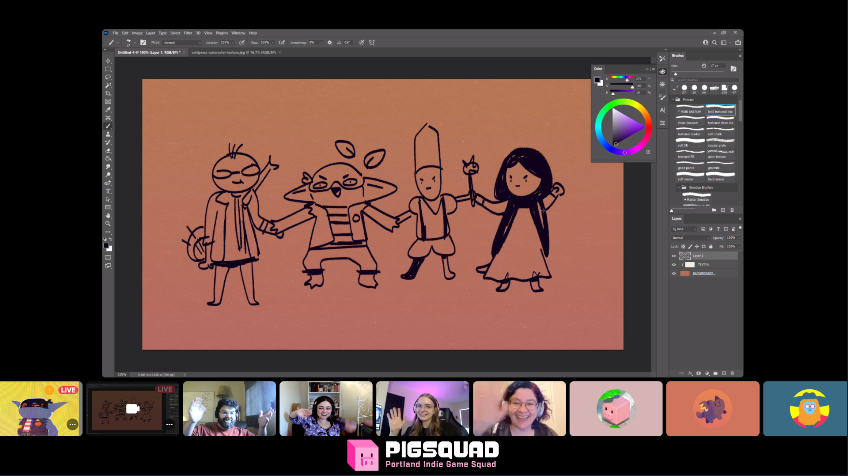The height and width of the screenshot is (476, 848).
Task: Open the Window menu
Action: 238,33
